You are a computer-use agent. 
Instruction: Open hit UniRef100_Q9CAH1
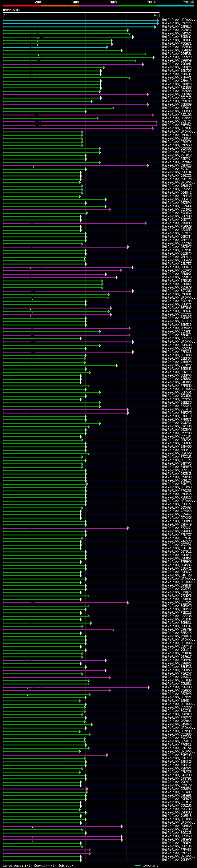tap(176, 64)
